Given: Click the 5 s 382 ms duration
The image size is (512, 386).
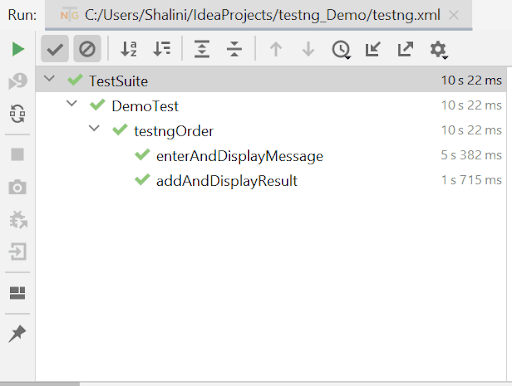Looking at the screenshot, I should click(x=471, y=155).
